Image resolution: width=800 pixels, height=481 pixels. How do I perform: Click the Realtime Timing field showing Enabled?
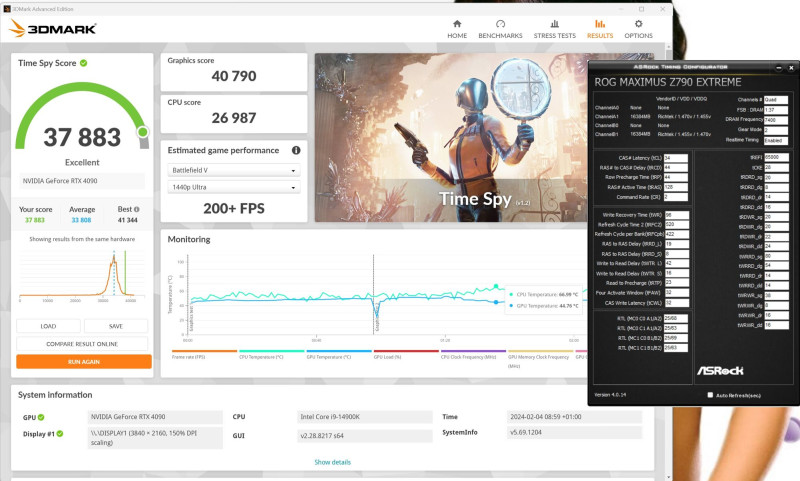[x=776, y=140]
